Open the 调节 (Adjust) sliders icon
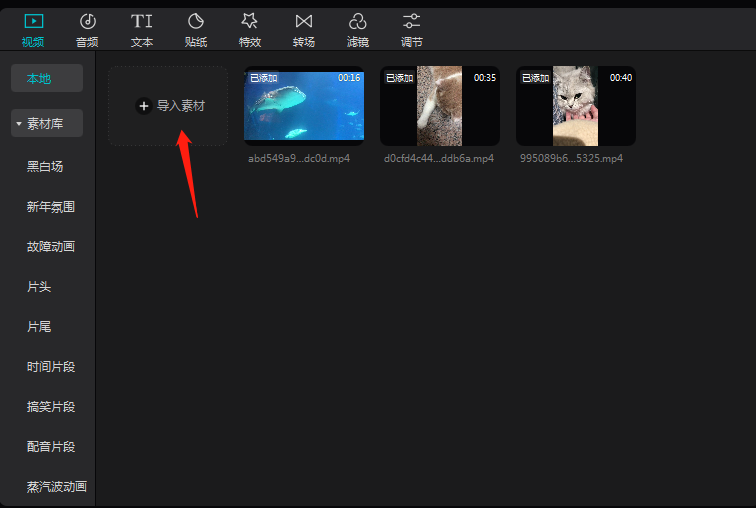The height and width of the screenshot is (508, 756). point(411,22)
